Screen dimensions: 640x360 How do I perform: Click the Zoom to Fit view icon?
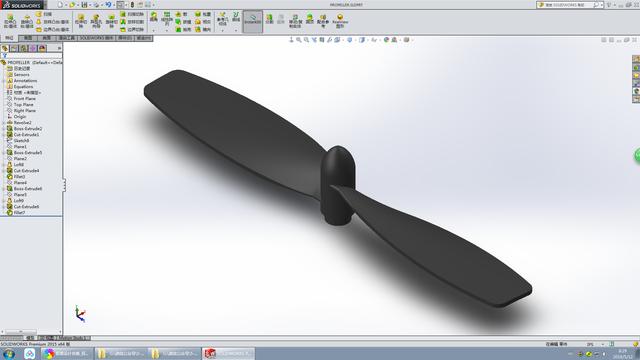(299, 40)
